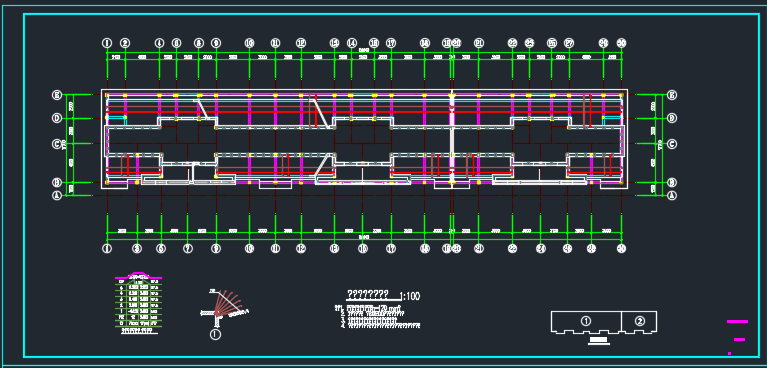This screenshot has height=368, width=767.
Task: Select axis bubble 4 above the plan
Action: [x=159, y=43]
